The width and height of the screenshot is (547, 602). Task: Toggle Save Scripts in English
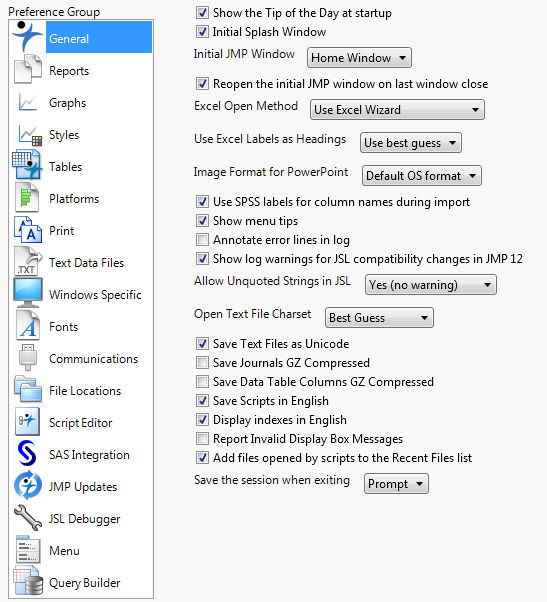202,400
